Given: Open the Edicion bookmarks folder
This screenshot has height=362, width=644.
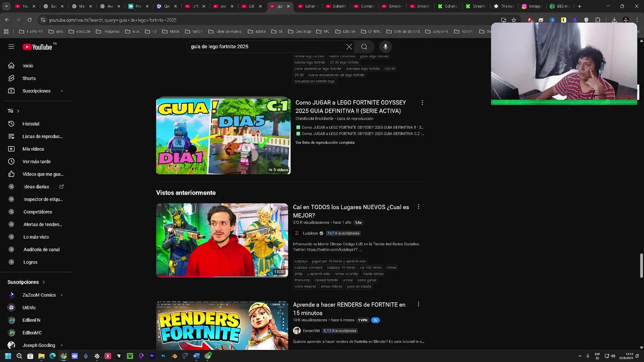Looking at the screenshot, I should [345, 32].
